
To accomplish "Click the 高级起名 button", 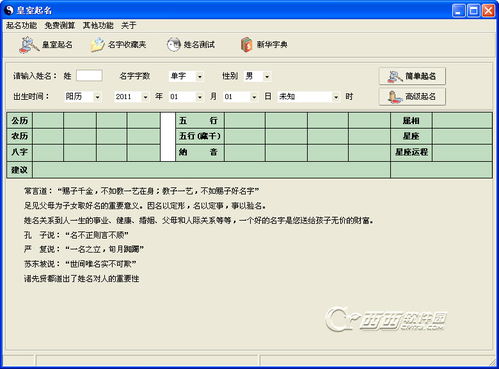I will tap(412, 97).
